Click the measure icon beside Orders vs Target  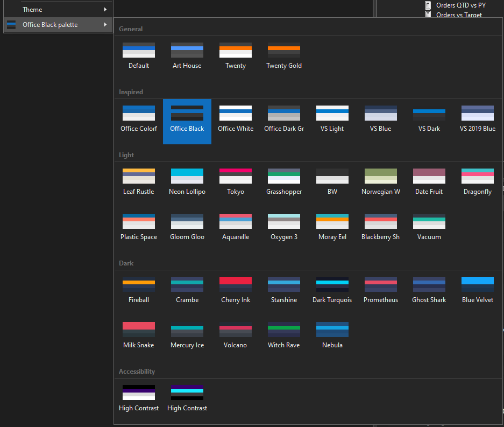pos(428,15)
